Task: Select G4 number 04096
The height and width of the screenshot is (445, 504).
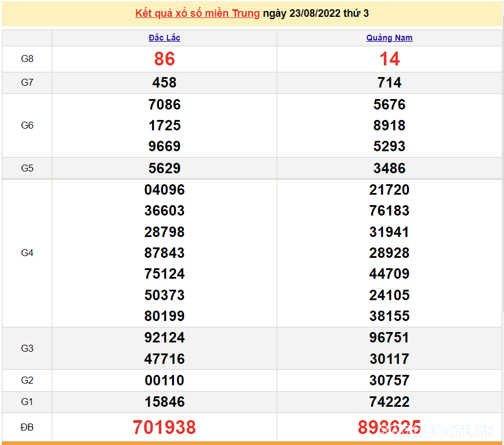Action: 164,190
